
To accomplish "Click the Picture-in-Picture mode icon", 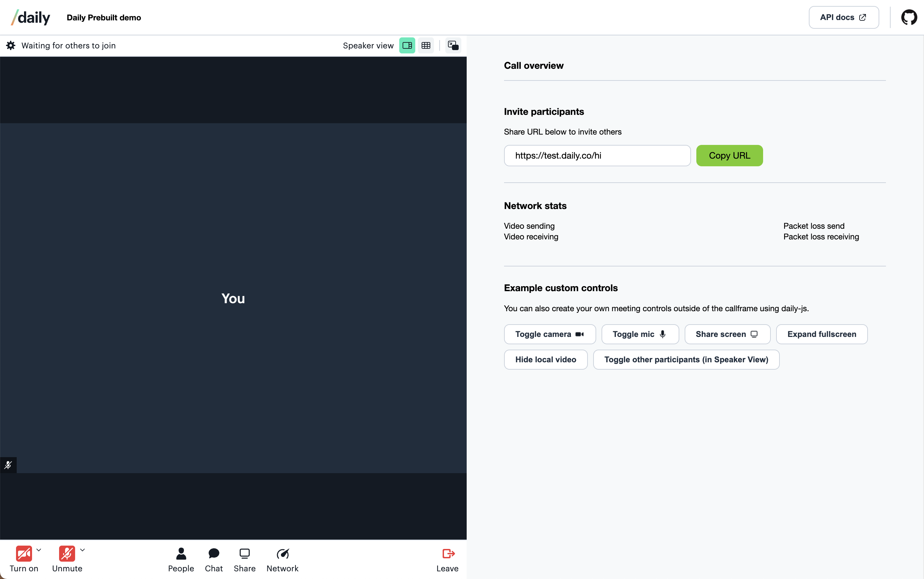I will click(452, 45).
